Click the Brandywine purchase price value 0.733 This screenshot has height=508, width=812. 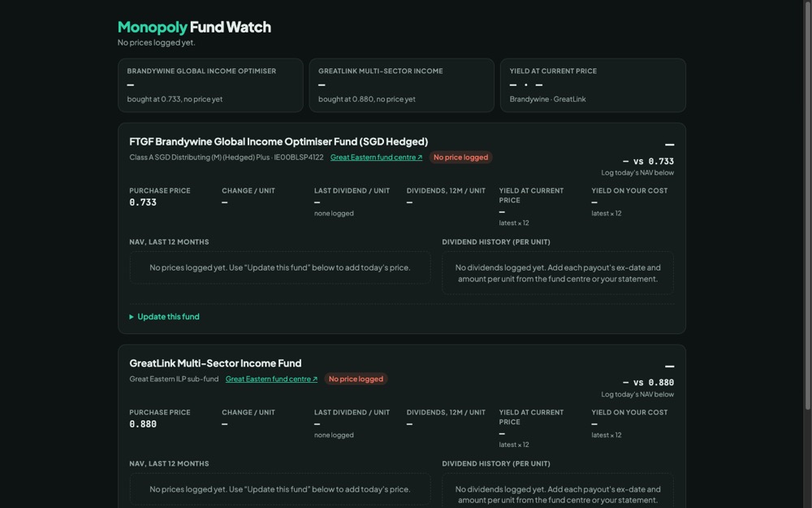143,202
